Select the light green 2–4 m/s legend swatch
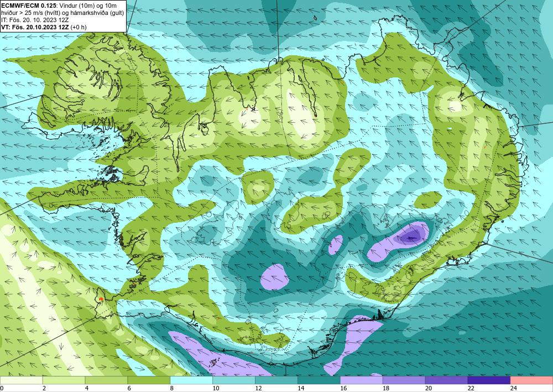 [64, 380]
